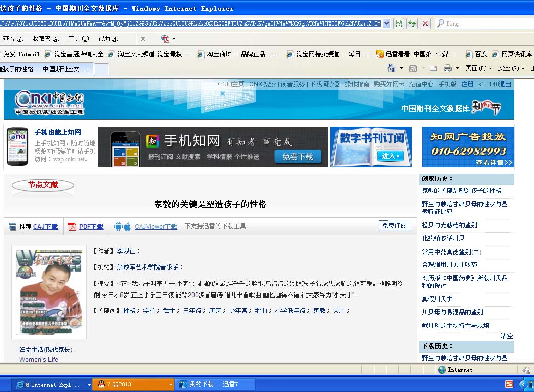Open 我的下载 - 迅雷7 taskbar window
This screenshot has width=534, height=392.
[x=214, y=384]
